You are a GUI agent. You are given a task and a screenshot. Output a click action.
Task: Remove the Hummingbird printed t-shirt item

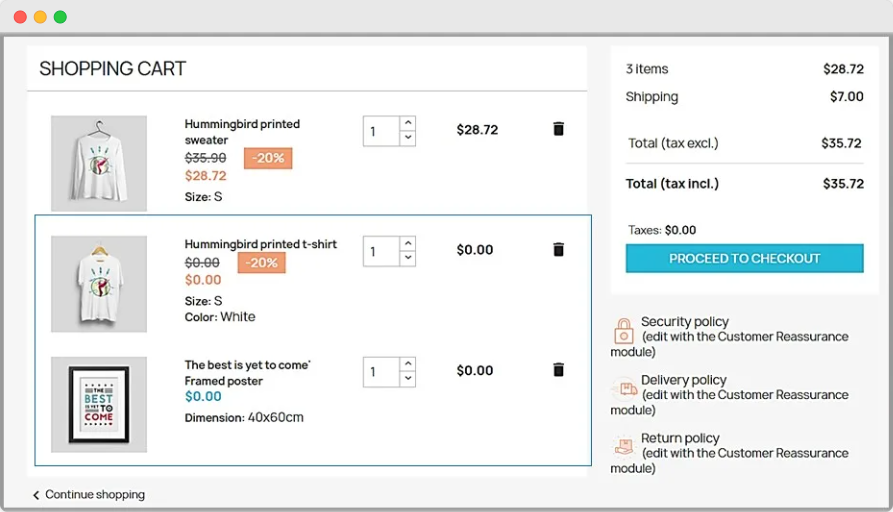(x=558, y=249)
